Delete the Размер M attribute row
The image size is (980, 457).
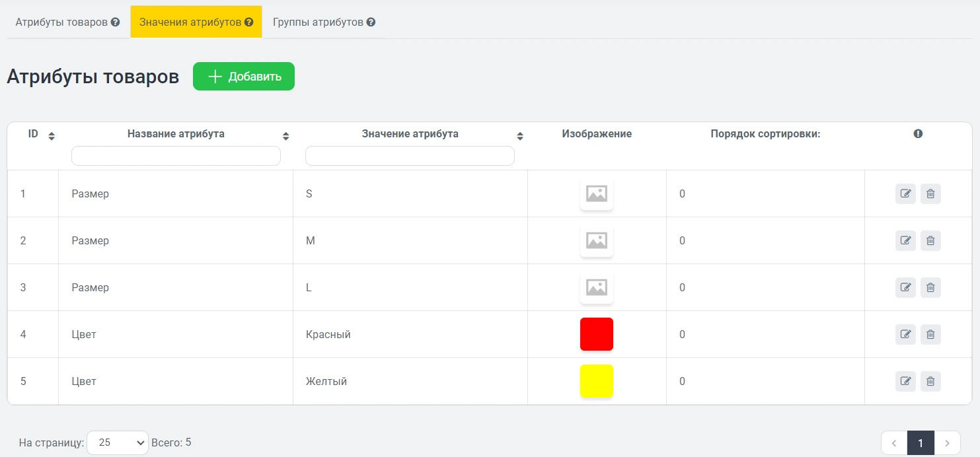click(x=930, y=241)
